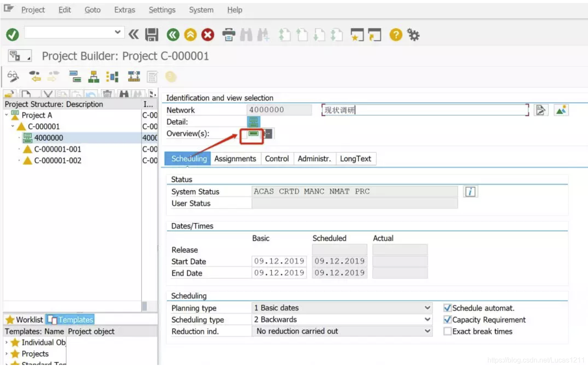Expand the Individual Ob templates node
This screenshot has width=588, height=368.
coord(7,343)
